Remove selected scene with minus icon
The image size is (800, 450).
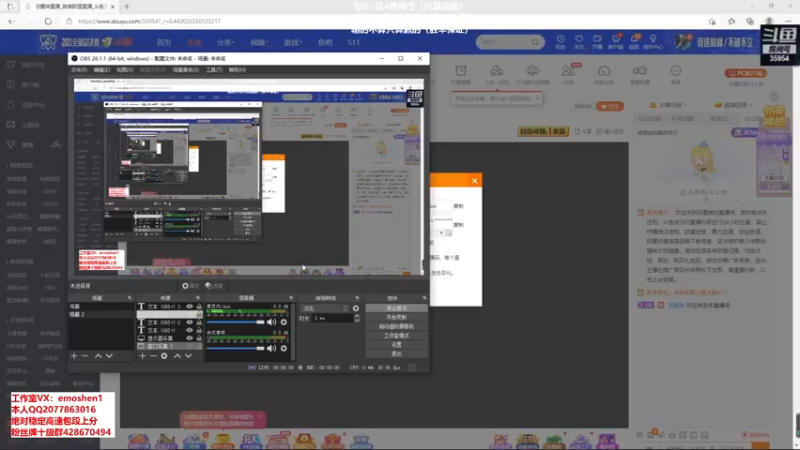coord(85,356)
